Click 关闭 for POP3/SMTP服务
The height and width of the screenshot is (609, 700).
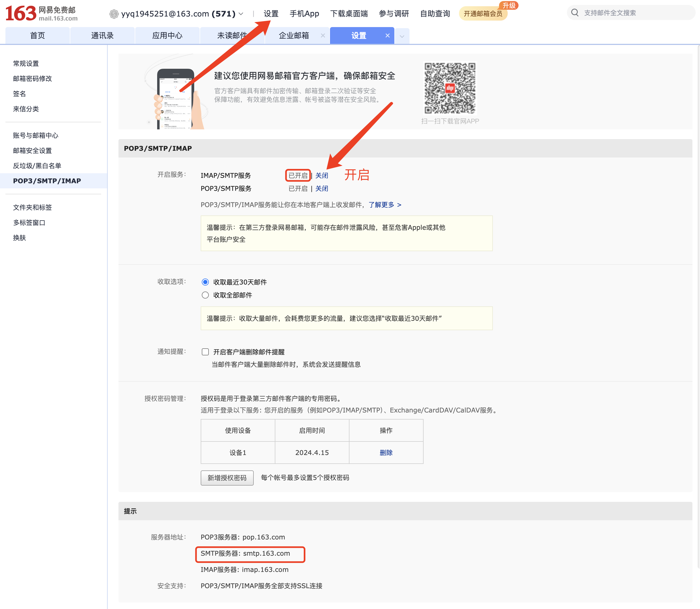[322, 189]
